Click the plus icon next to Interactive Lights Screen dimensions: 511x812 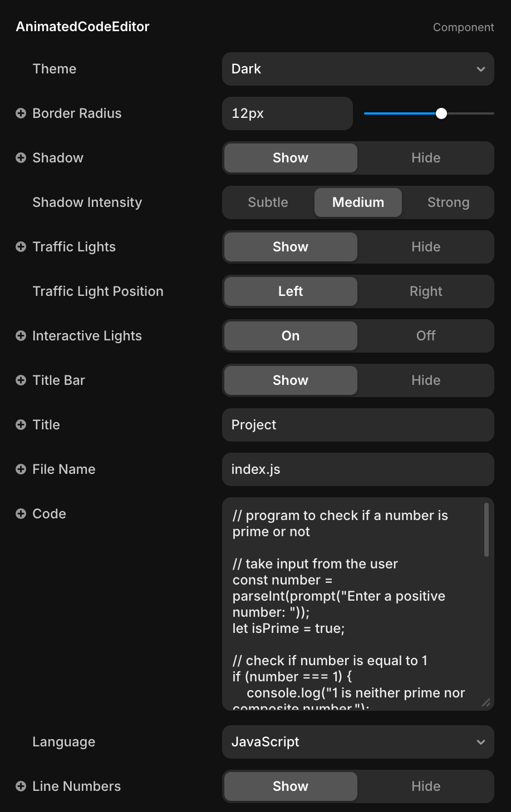(x=21, y=336)
